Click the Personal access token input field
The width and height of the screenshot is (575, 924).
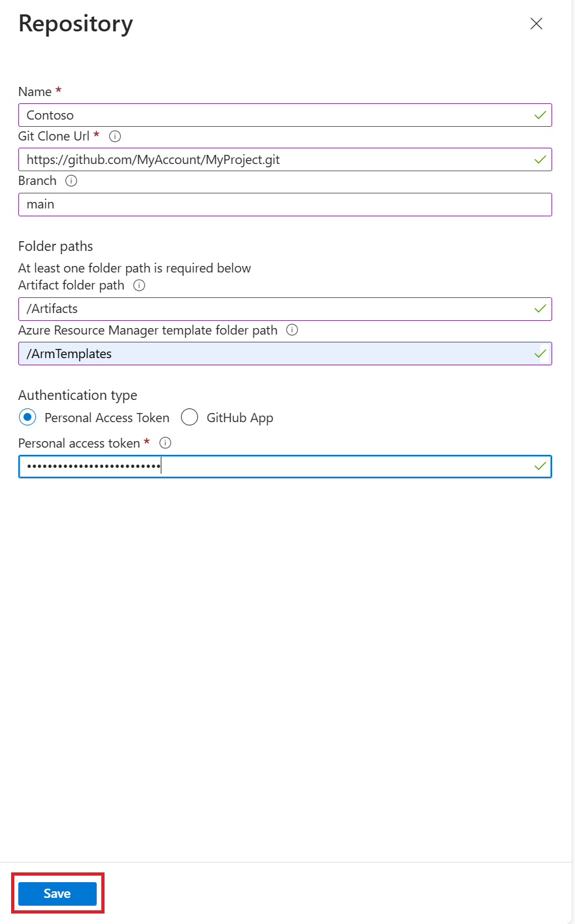pyautogui.click(x=327, y=467)
